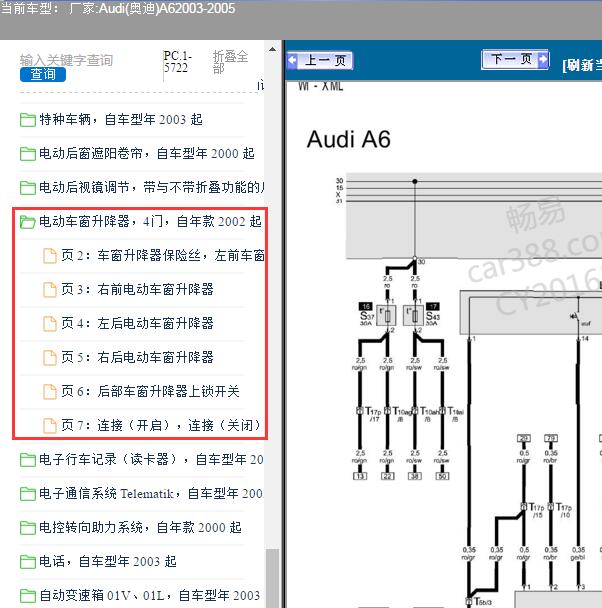Click 折叠全部 to collapse all folders
602x608 pixels.
pos(230,62)
